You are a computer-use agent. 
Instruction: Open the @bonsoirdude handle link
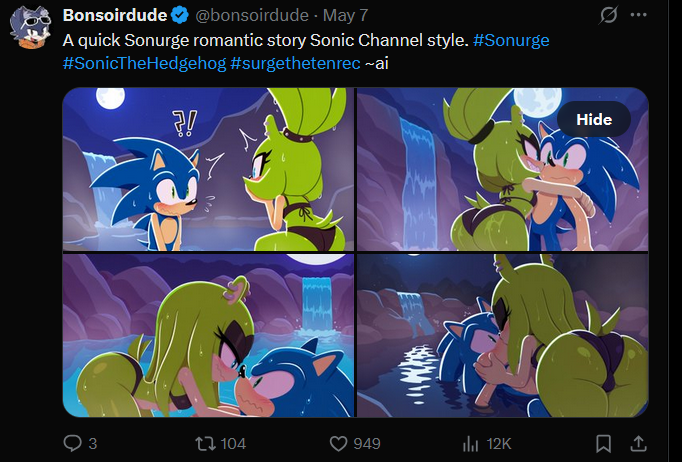[252, 16]
